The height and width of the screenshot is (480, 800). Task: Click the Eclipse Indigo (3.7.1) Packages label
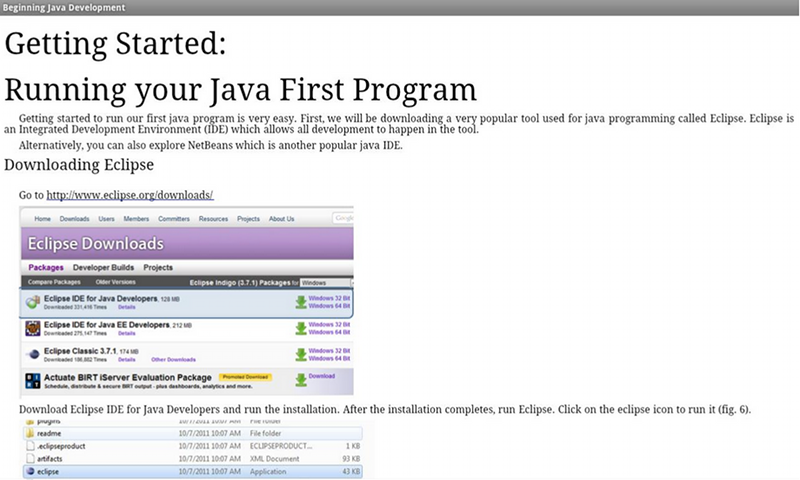click(x=240, y=282)
